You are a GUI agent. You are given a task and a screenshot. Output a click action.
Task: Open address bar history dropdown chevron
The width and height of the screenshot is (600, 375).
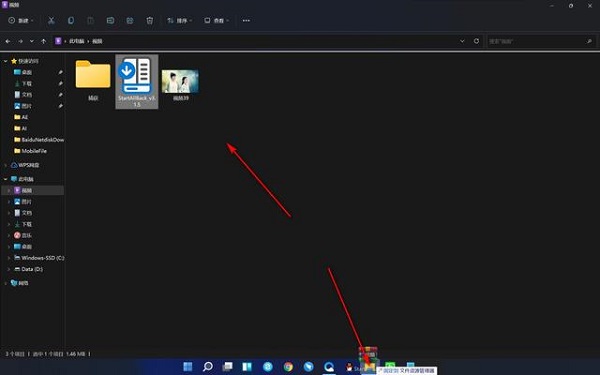pyautogui.click(x=462, y=41)
